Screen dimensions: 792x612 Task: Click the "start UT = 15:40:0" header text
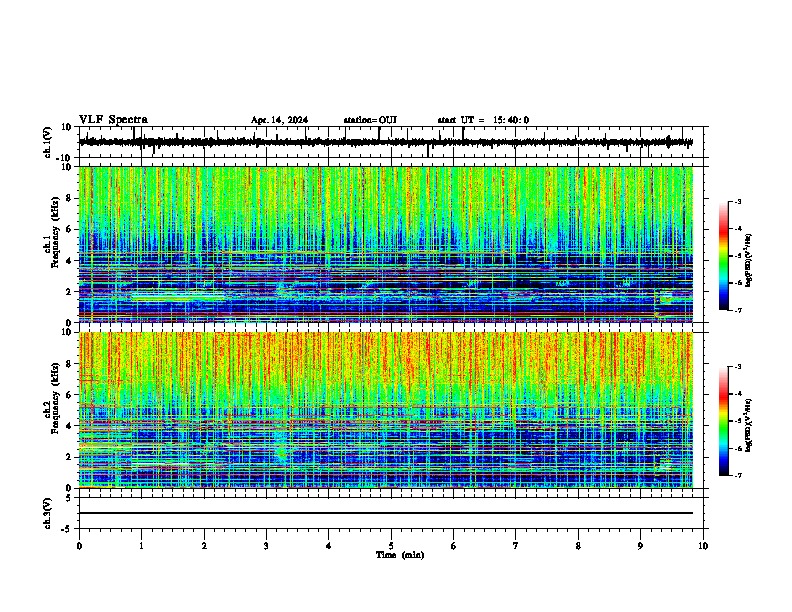[x=483, y=120]
